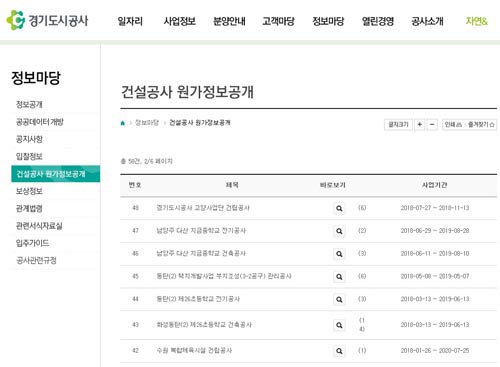Open 남양주 다산 지금중학교 전기공사 entry
Screen dimensions: 500x367
tap(201, 231)
